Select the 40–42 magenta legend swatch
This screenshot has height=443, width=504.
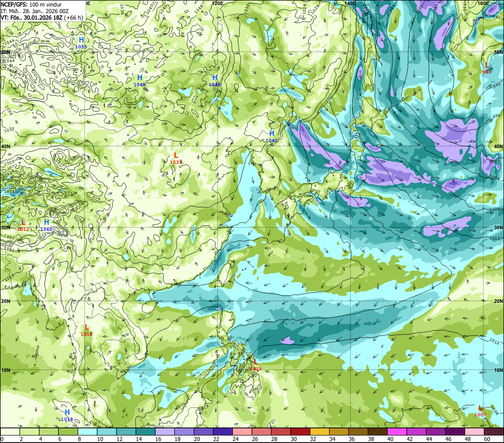pos(397,431)
